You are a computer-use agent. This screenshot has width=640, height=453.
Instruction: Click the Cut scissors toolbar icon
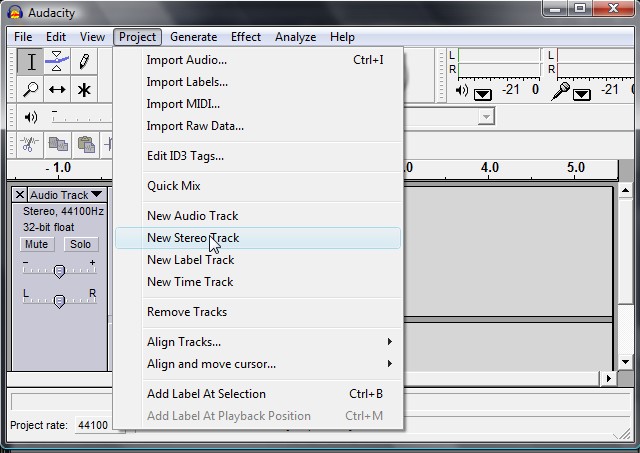29,144
